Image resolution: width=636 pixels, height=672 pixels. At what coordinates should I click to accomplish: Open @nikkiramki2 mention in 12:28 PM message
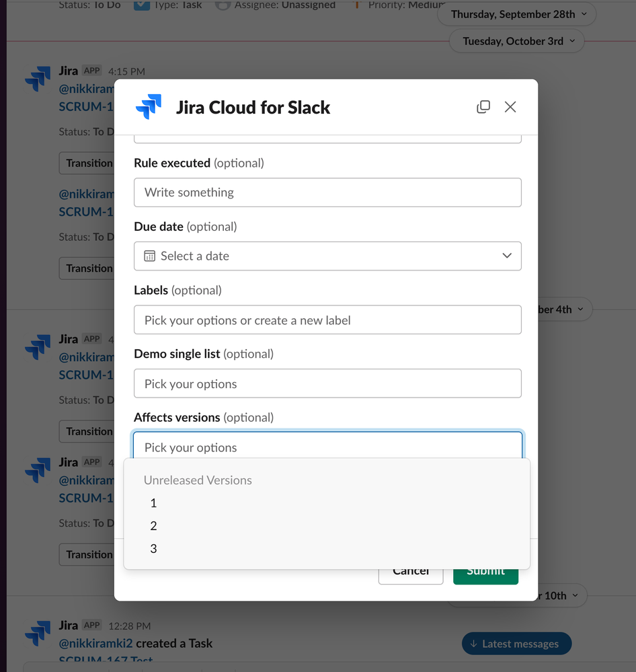click(x=96, y=643)
